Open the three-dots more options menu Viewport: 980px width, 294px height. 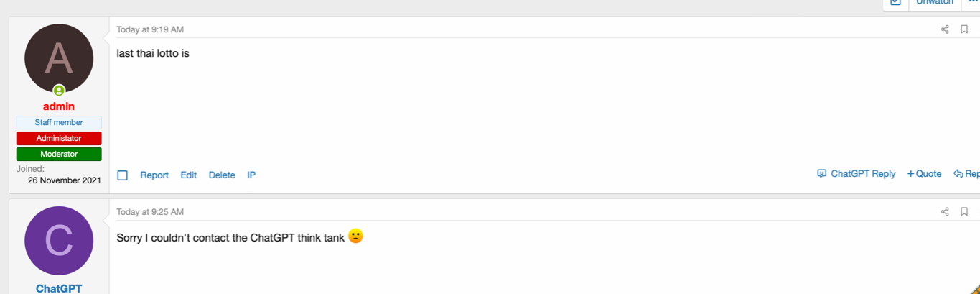[x=973, y=3]
